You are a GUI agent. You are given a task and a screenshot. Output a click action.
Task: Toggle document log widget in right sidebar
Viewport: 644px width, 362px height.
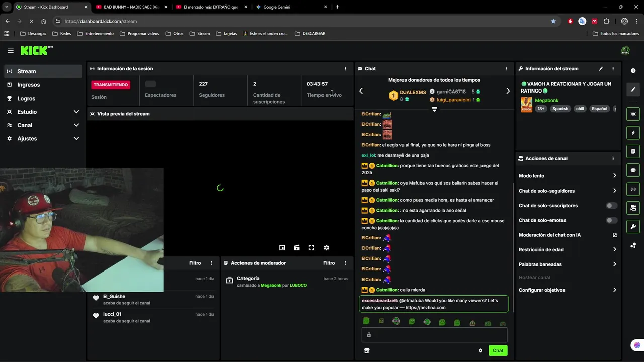point(633,151)
